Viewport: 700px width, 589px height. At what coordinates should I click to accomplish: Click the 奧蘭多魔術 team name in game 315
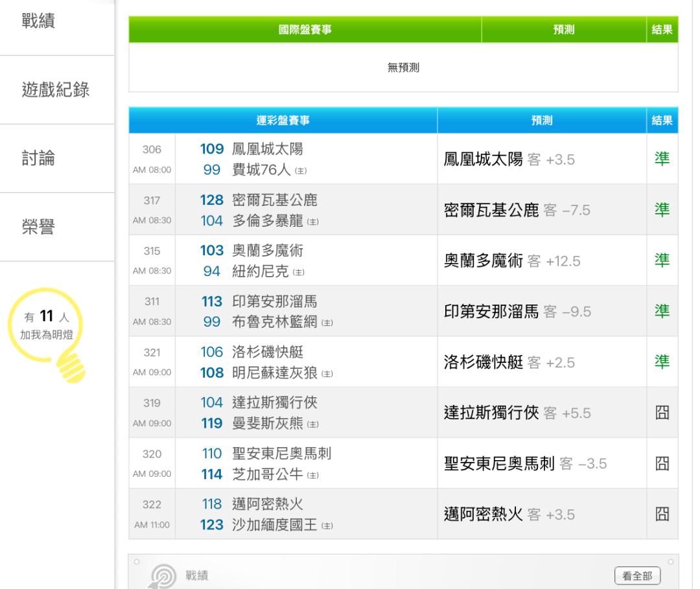pyautogui.click(x=268, y=250)
